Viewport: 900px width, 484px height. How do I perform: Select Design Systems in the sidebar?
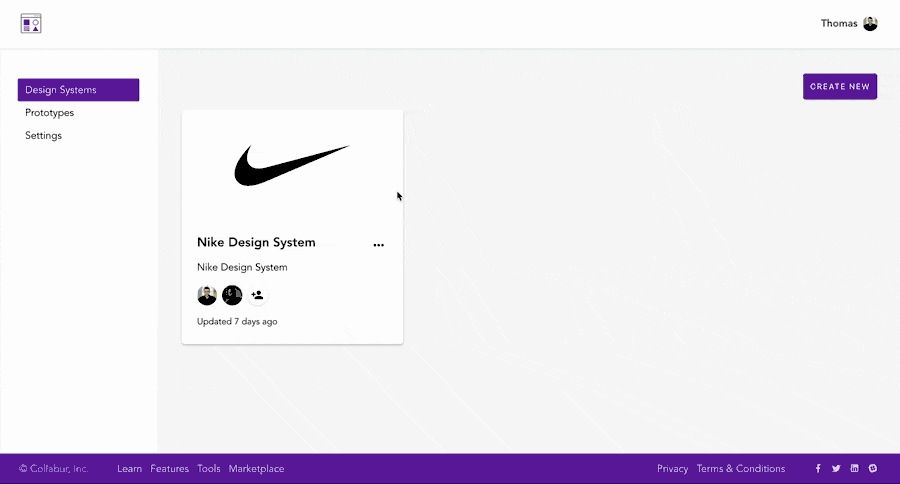pos(79,90)
